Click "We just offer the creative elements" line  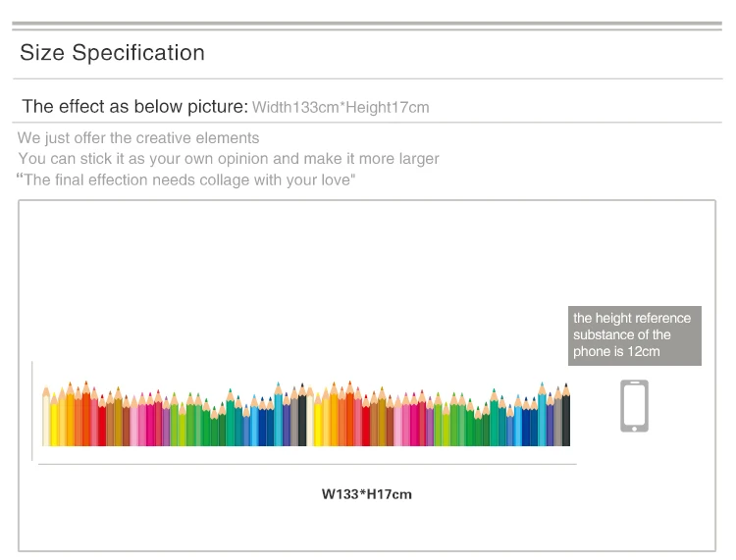pyautogui.click(x=138, y=137)
